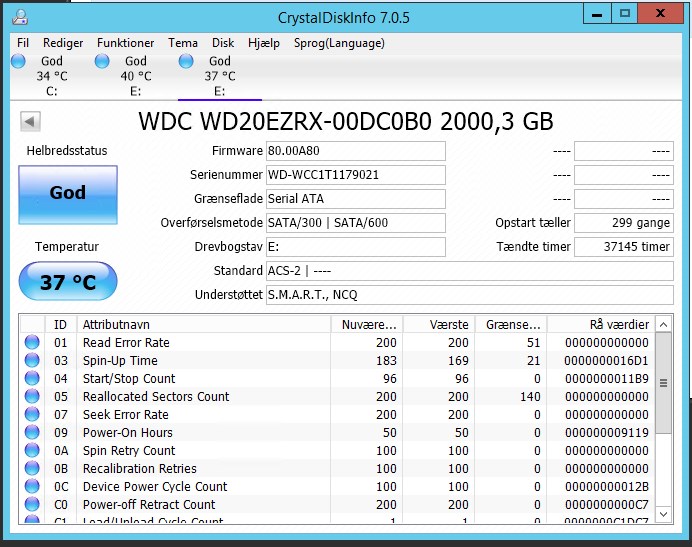Click status orb for Recalibration Retries
Screen dimensions: 692x547
pos(32,468)
